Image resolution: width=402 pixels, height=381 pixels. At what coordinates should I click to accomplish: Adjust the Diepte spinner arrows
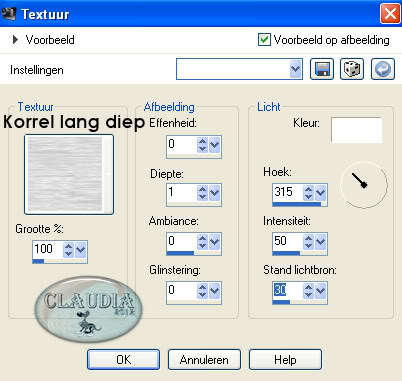[x=202, y=193]
